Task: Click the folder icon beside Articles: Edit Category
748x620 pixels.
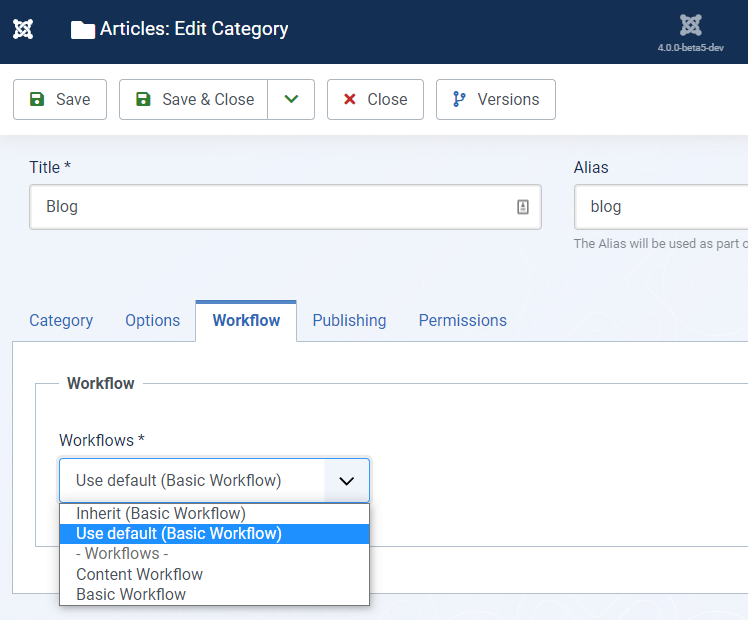Action: tap(82, 30)
